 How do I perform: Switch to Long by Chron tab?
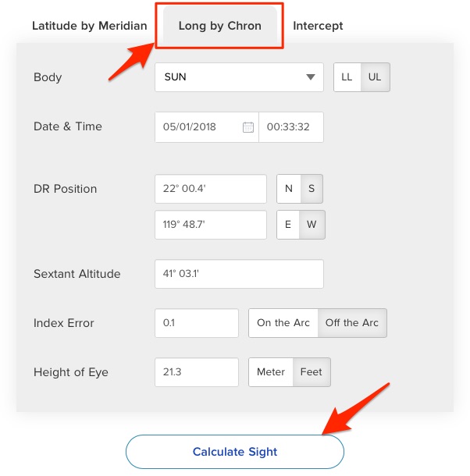point(219,26)
